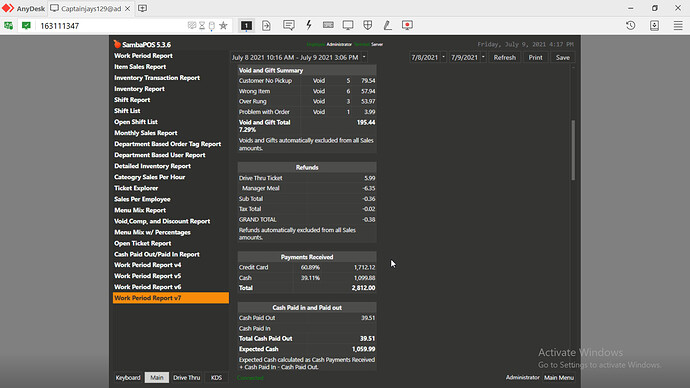Activate the whiteboard pen icon
Screen dimensions: 690x388
coord(388,26)
